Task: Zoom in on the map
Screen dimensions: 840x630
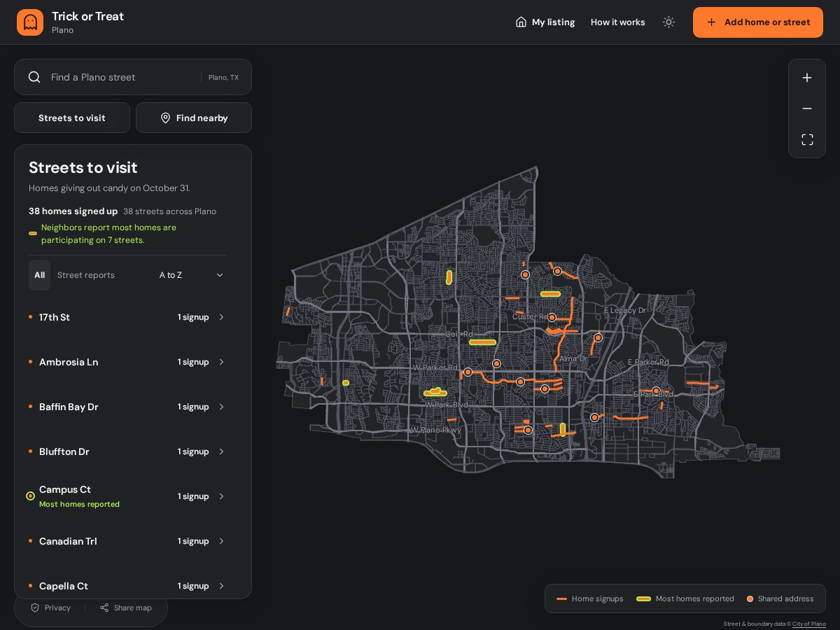Action: pos(807,78)
